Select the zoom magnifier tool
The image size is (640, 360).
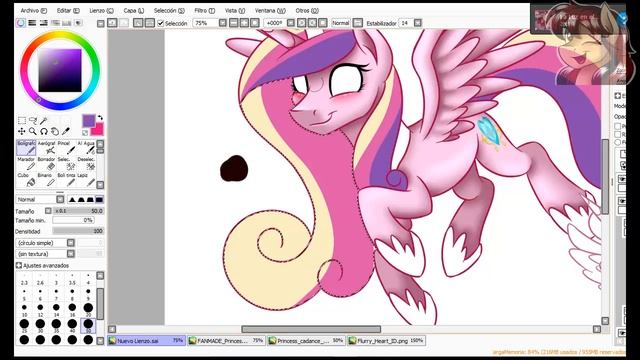click(33, 131)
